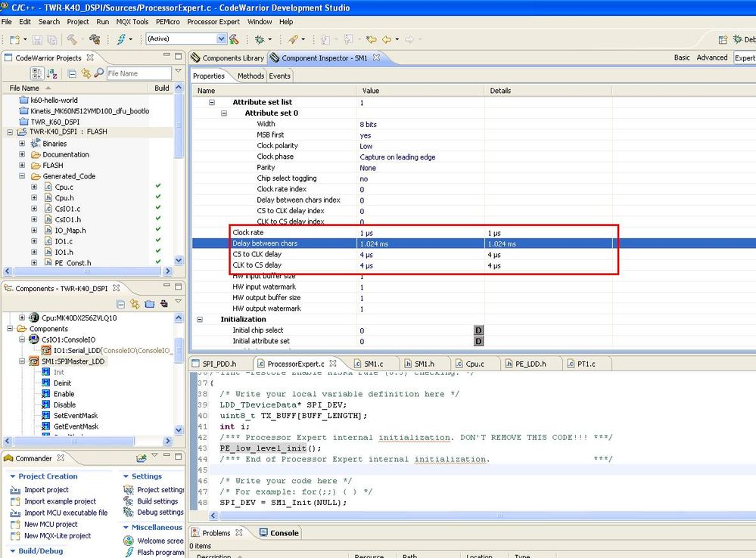Click the generate code icon in Components

(164, 304)
